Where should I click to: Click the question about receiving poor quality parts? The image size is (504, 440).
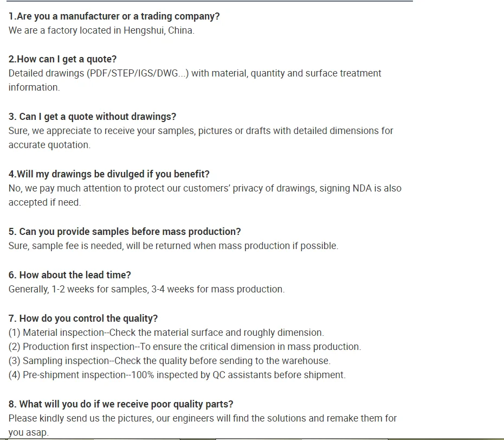121,404
